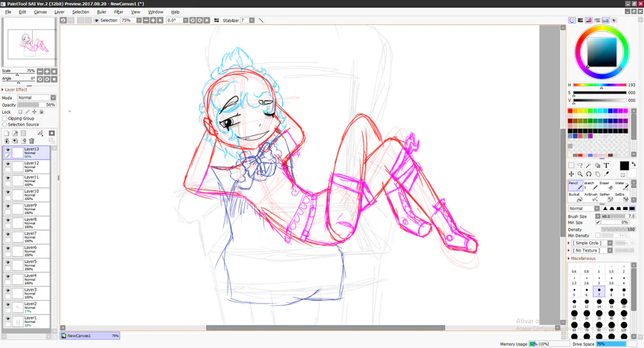Image resolution: width=644 pixels, height=348 pixels.
Task: Open the Layer menu
Action: click(59, 12)
